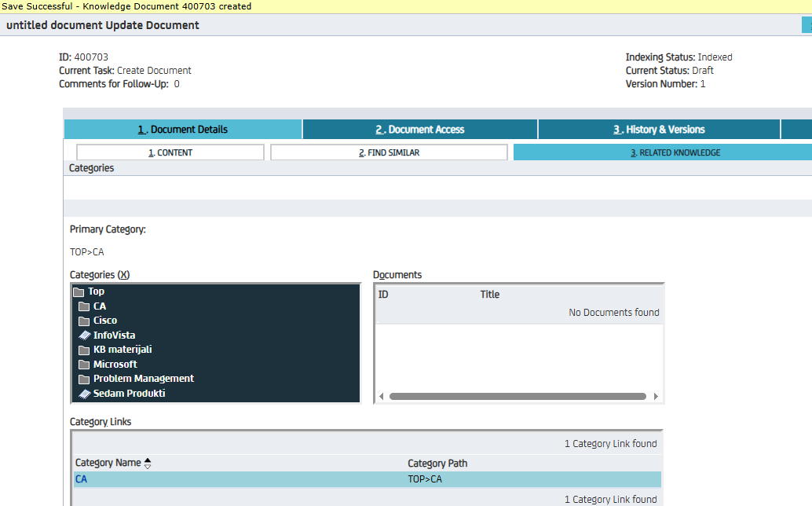812x506 pixels.
Task: Click the Save Successful notification banner
Action: [406, 6]
